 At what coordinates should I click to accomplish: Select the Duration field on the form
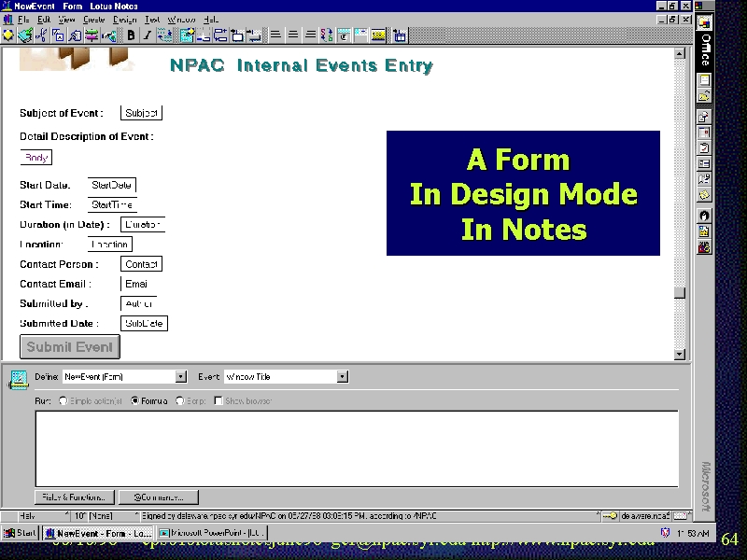pyautogui.click(x=143, y=224)
